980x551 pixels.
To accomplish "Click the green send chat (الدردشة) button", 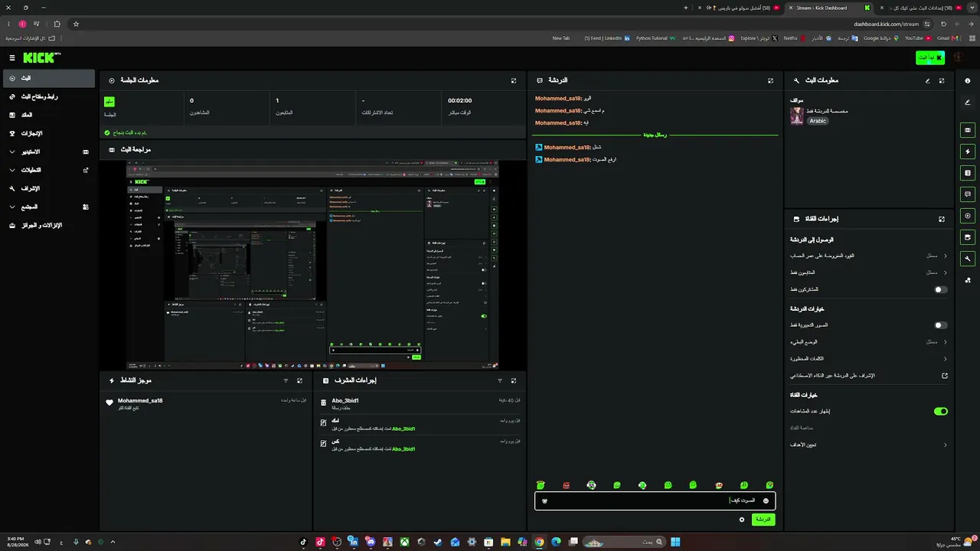I will click(x=763, y=520).
